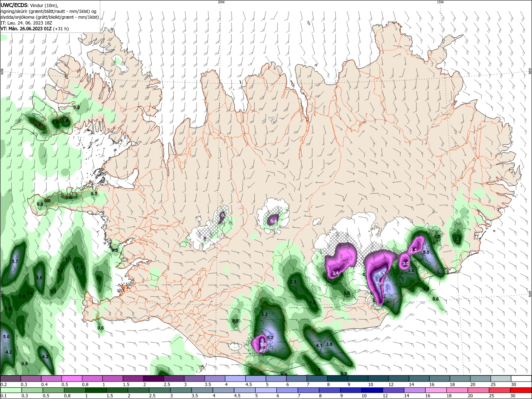Click the 5.7 precipitation value on the map

click(15, 261)
